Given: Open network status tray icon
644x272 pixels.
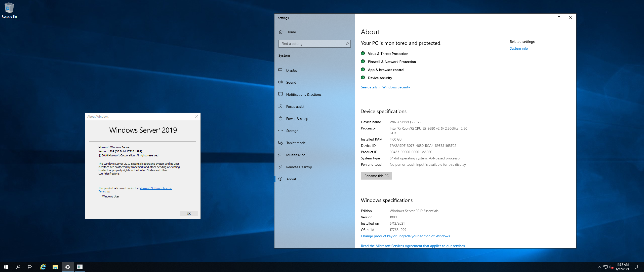Looking at the screenshot, I should point(606,267).
